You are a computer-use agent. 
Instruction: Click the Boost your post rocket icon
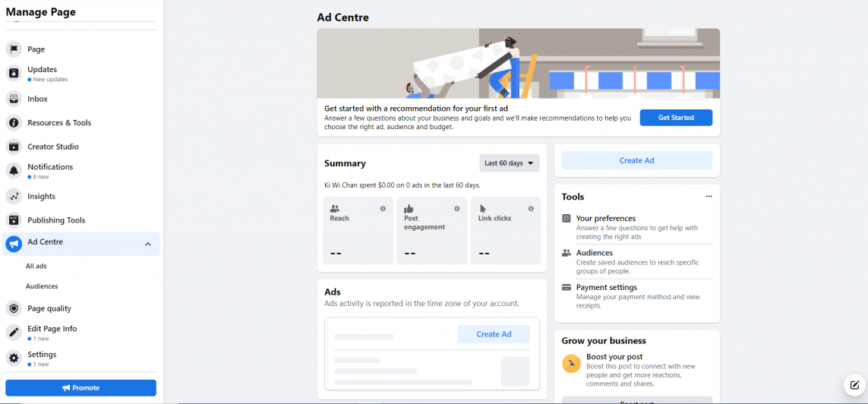(x=571, y=364)
